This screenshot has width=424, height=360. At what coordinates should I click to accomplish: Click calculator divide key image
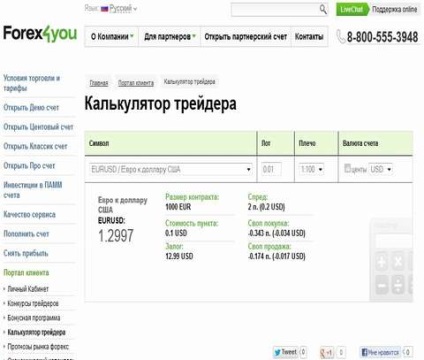[398, 285]
